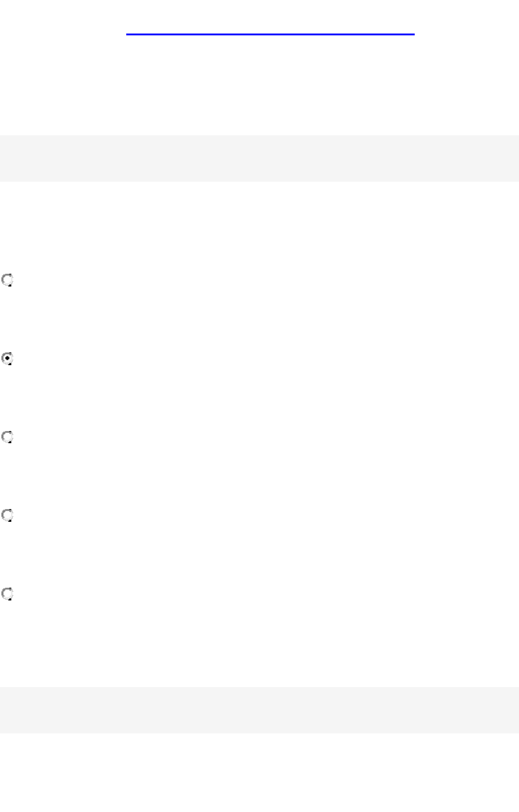Image resolution: width=519 pixels, height=812 pixels.
Task: Select the radio option nearest the upper gray bar
Action: tap(7, 280)
